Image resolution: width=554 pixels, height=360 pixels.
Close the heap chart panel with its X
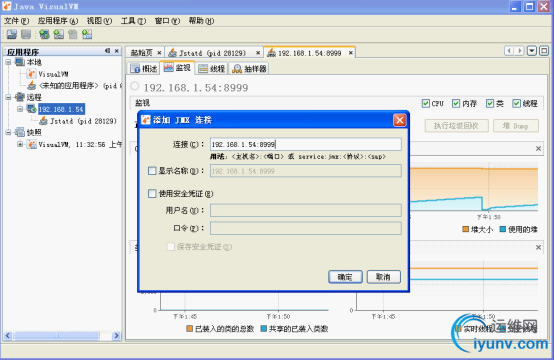[x=538, y=149]
